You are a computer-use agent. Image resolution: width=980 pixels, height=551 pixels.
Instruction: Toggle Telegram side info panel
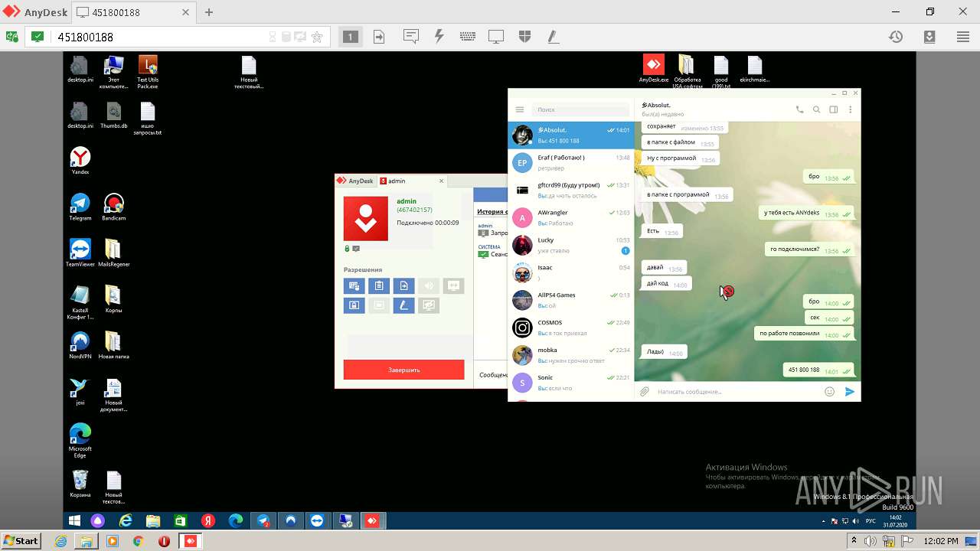(x=834, y=109)
